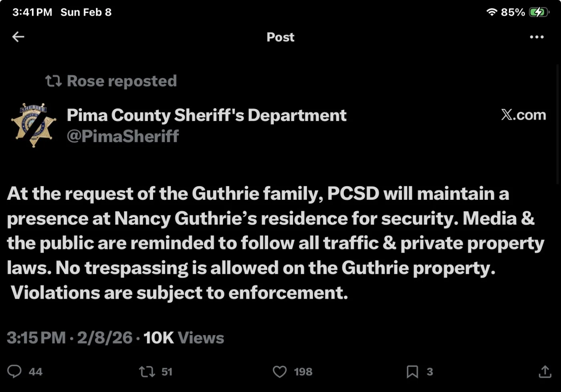View the 10K Views analytics
The image size is (561, 392).
[x=184, y=338]
